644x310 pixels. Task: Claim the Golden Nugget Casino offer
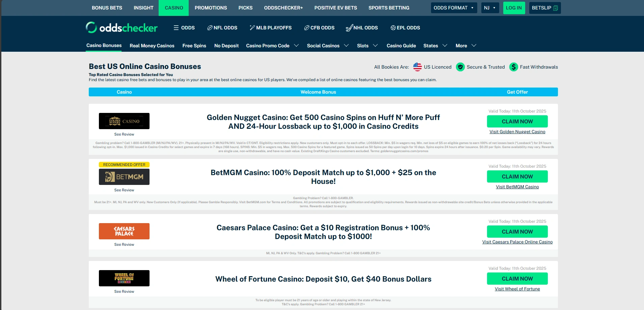[x=517, y=121]
